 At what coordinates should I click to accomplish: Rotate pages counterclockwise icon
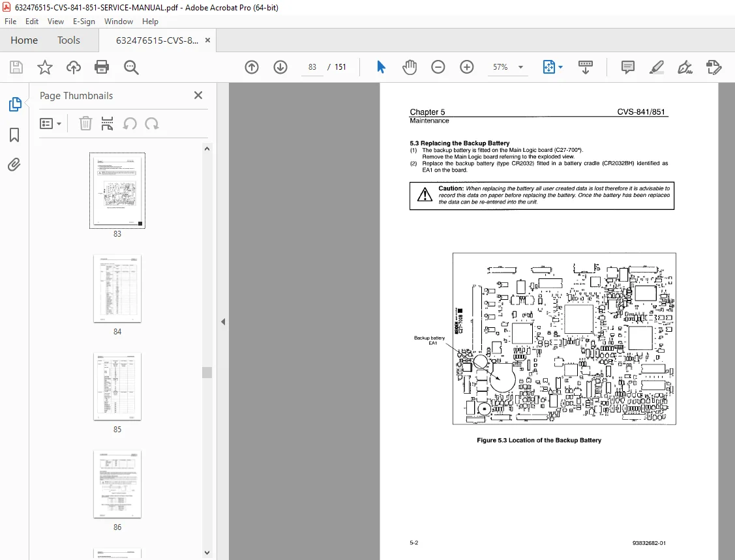click(x=130, y=124)
